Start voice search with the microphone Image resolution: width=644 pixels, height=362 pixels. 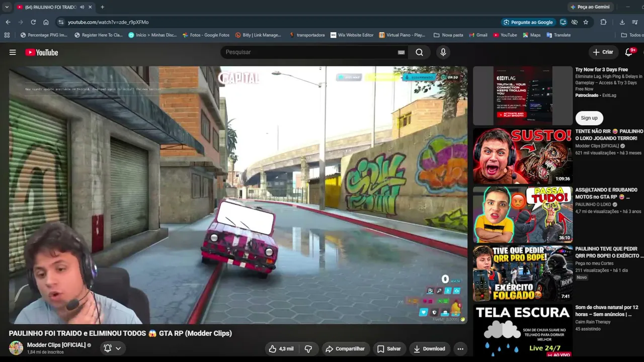tap(443, 52)
